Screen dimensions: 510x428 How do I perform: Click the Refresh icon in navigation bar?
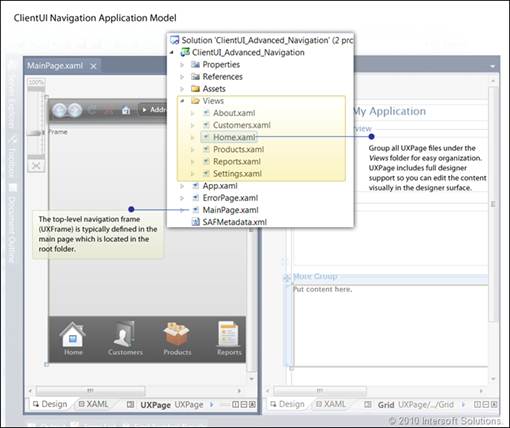92,110
